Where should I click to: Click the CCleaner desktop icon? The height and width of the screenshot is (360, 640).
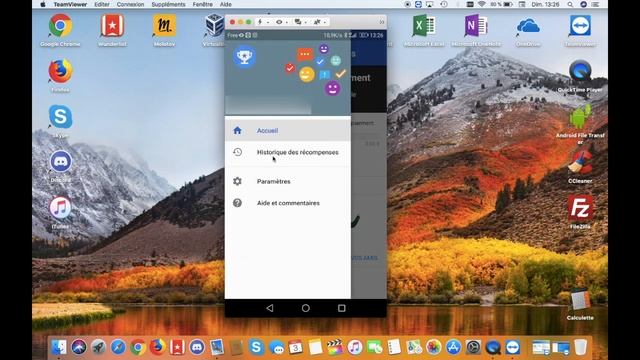coord(580,163)
